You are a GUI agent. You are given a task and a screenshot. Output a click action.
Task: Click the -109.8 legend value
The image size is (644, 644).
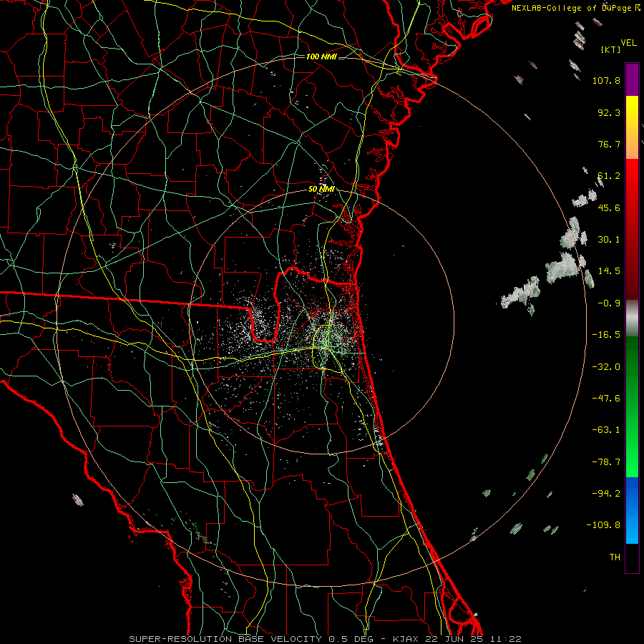(603, 525)
